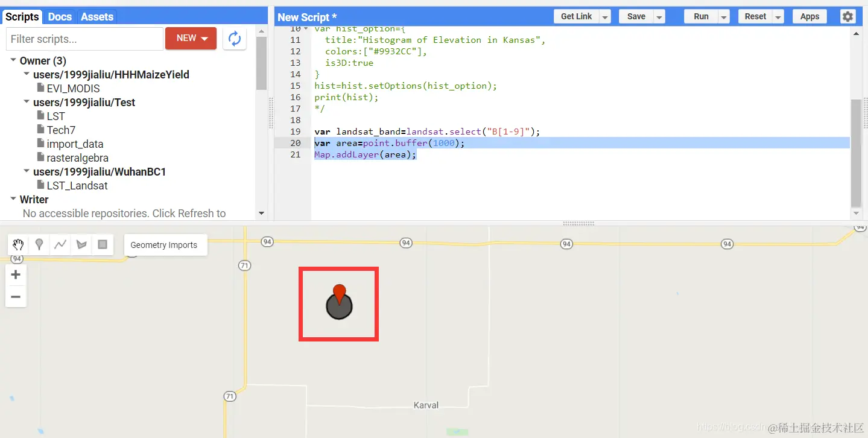
Task: Click line number 20 in gutter
Action: pos(295,143)
